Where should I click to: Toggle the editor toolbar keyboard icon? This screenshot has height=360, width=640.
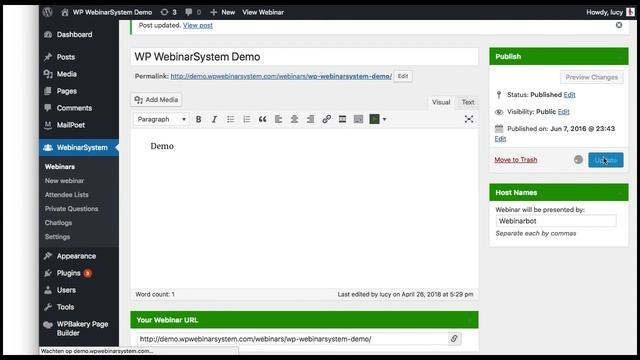click(358, 119)
